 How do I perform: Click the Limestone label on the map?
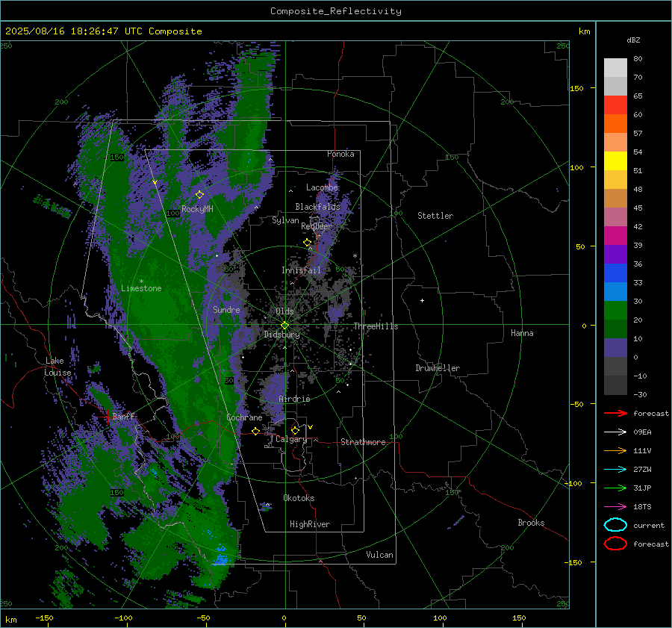(141, 288)
